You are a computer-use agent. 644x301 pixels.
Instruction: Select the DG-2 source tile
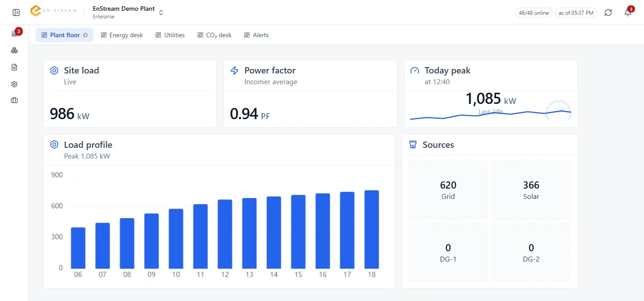click(531, 253)
